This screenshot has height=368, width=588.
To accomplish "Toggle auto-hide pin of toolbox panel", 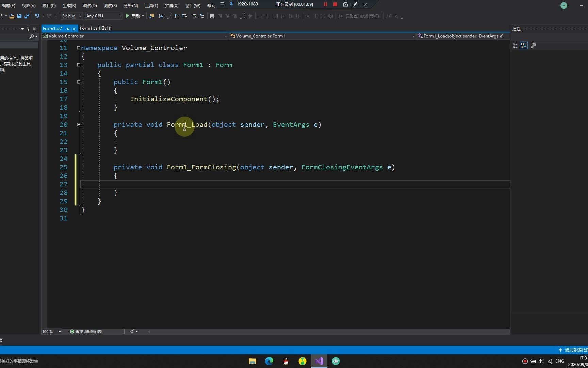I will tap(28, 29).
